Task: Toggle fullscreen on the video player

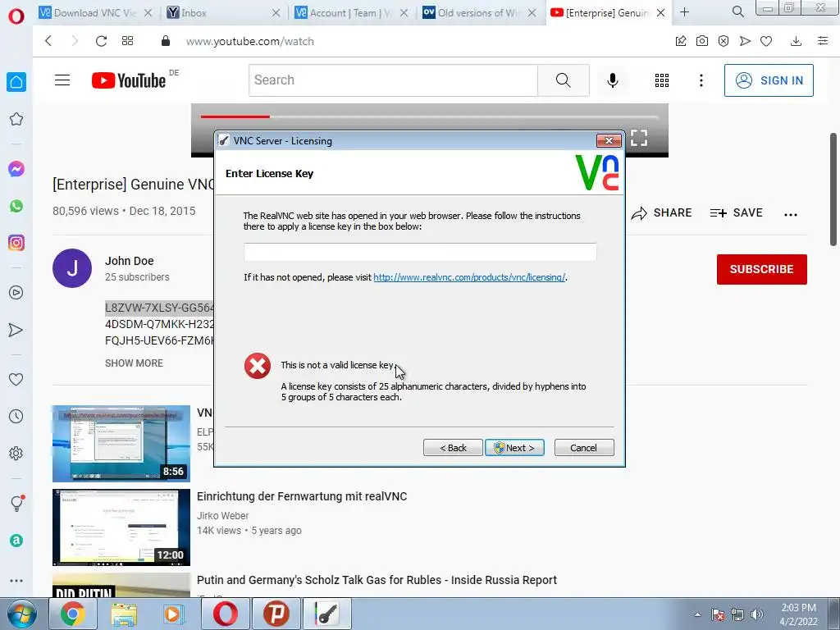Action: 638,138
